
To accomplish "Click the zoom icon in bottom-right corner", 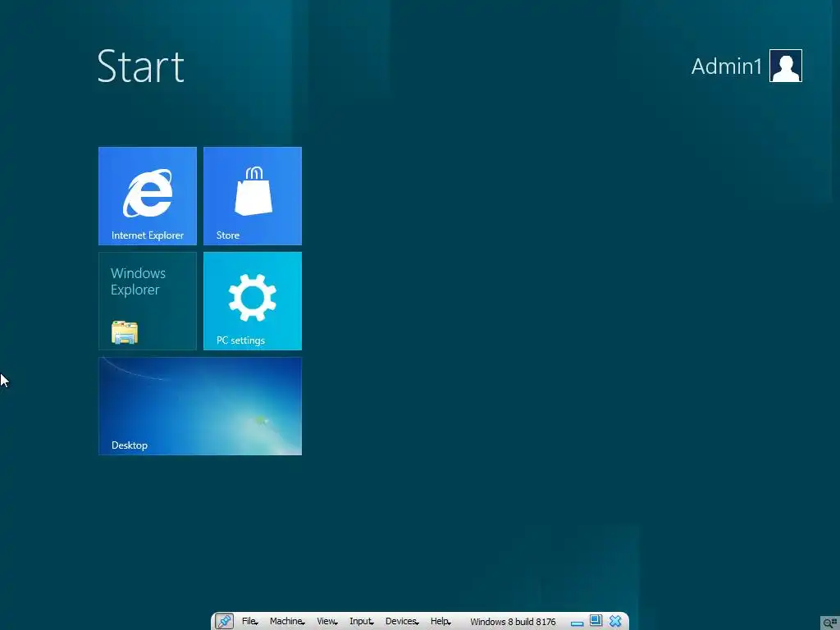I will tap(830, 623).
